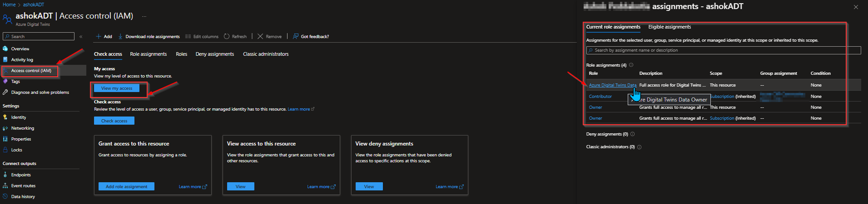The height and width of the screenshot is (204, 868).
Task: Click the info icon beside Deny assignments (0)
Action: click(633, 134)
